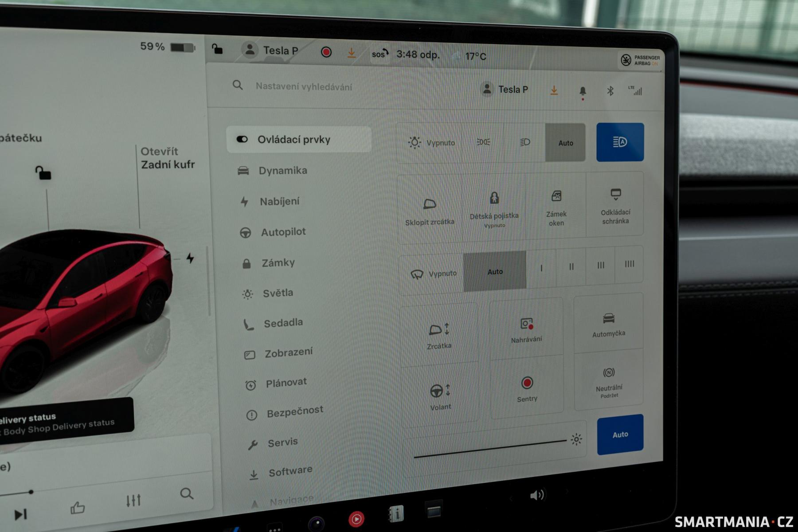Image resolution: width=798 pixels, height=532 pixels.
Task: Open media search icon
Action: point(187,493)
